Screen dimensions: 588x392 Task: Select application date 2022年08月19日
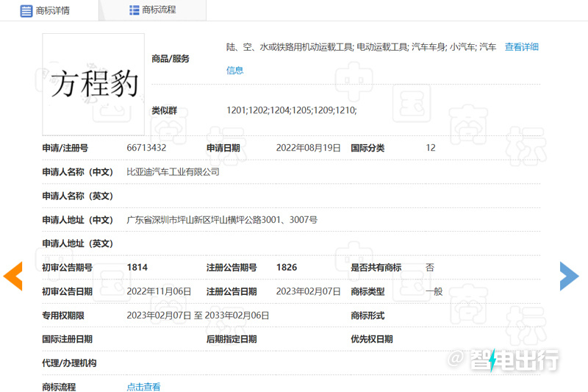click(x=308, y=148)
